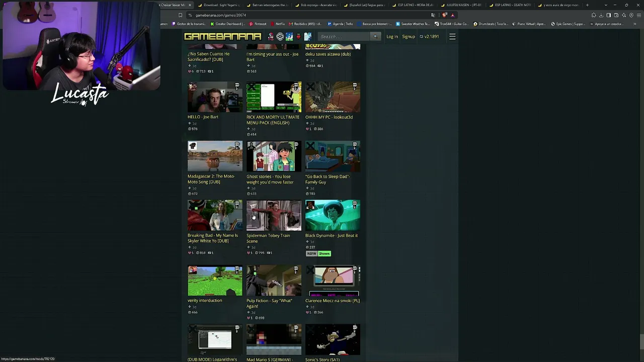Click the page vertical scrollbar thumb

[x=641, y=341]
